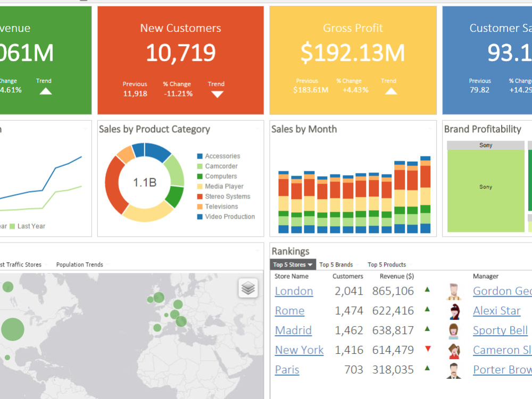This screenshot has width=532, height=399.
Task: Click the Rankings panel title
Action: [x=290, y=252]
